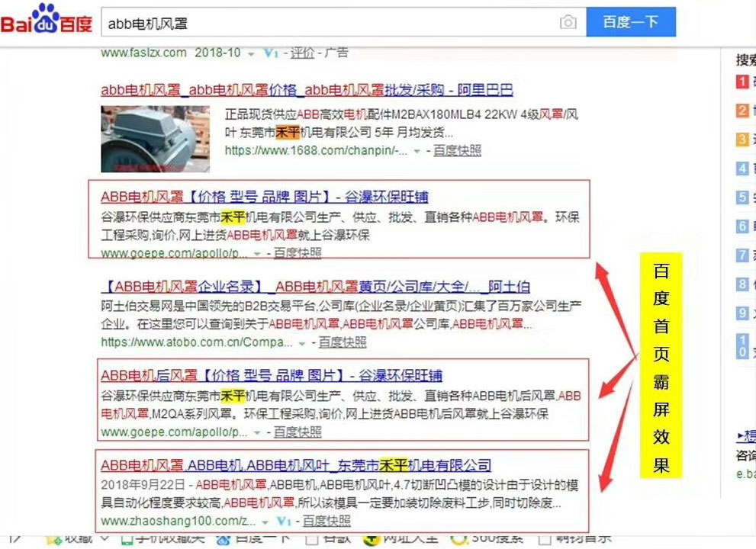756x549 pixels.
Task: Open the ABB电机后风罩 谷瀑环保旺铺 result
Action: click(271, 376)
